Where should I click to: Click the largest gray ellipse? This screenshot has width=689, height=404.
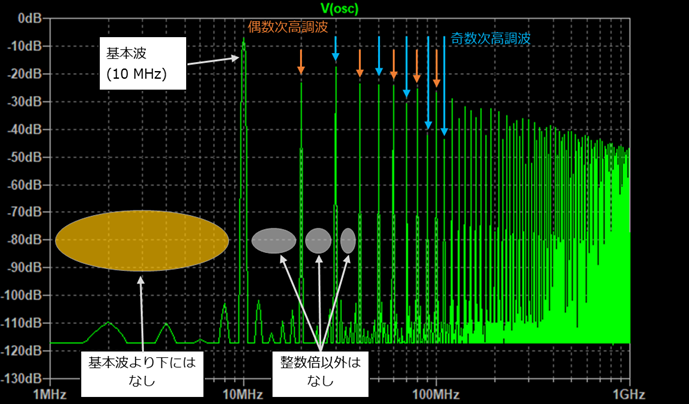(x=274, y=241)
